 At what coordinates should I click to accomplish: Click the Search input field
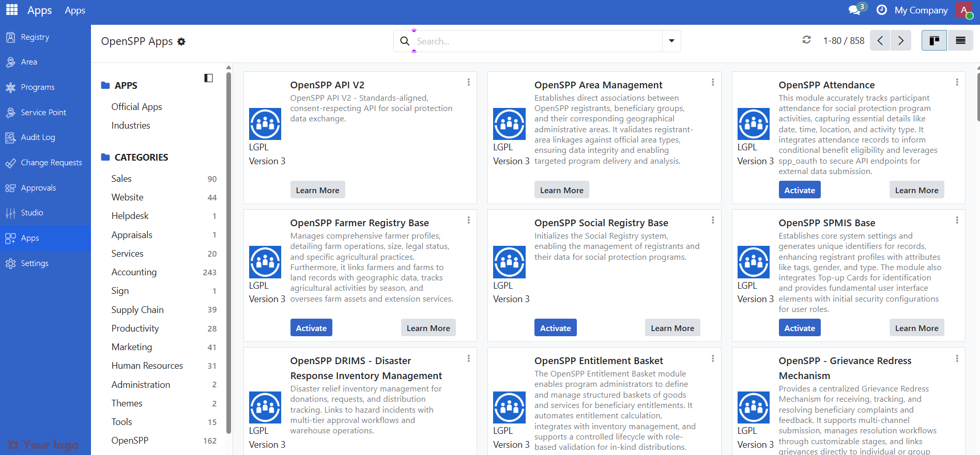pos(538,41)
